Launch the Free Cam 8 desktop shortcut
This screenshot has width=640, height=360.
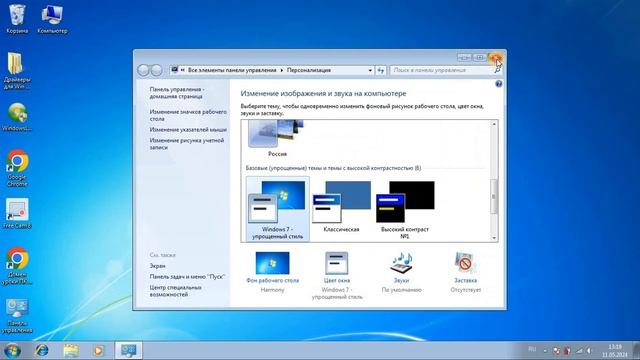click(17, 213)
